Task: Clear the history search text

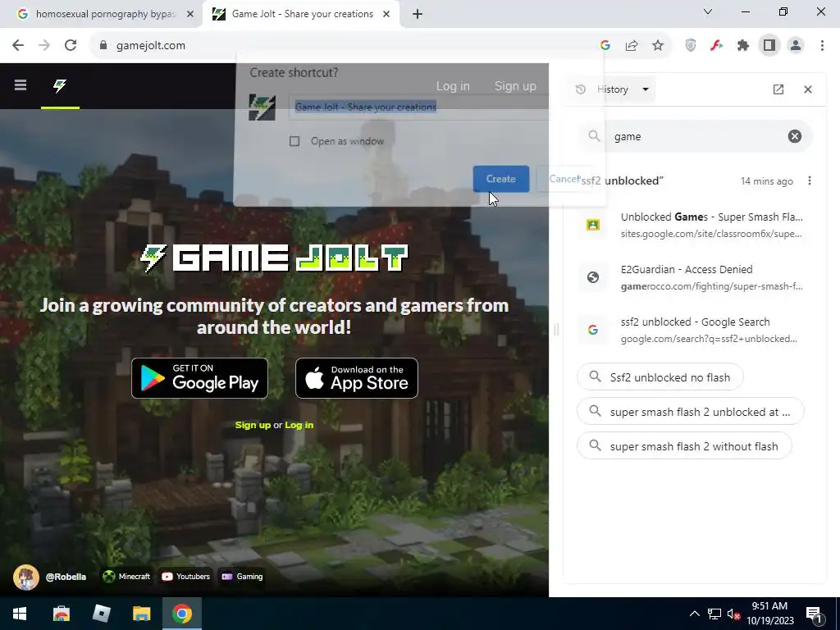Action: coord(794,137)
